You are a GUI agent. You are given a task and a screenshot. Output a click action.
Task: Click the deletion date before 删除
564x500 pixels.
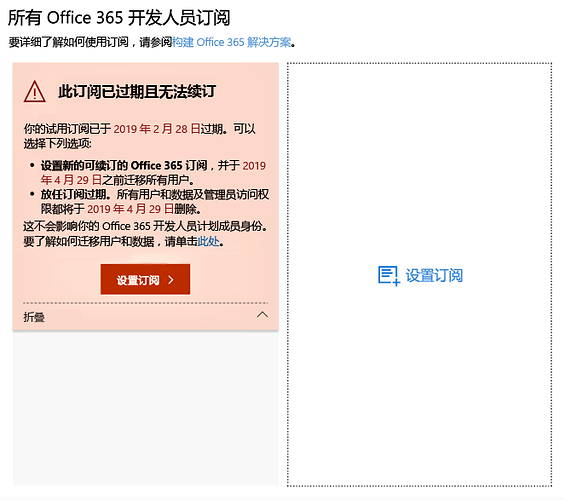(131, 209)
